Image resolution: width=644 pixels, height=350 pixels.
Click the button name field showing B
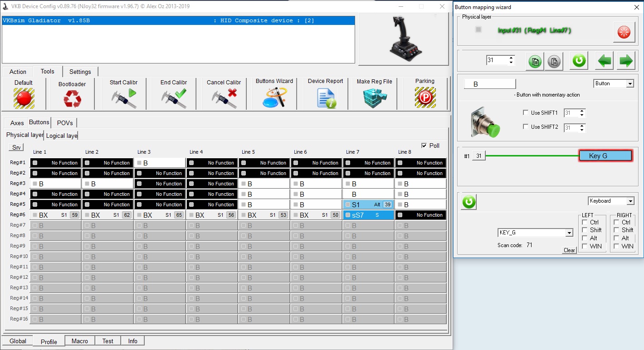pos(490,84)
